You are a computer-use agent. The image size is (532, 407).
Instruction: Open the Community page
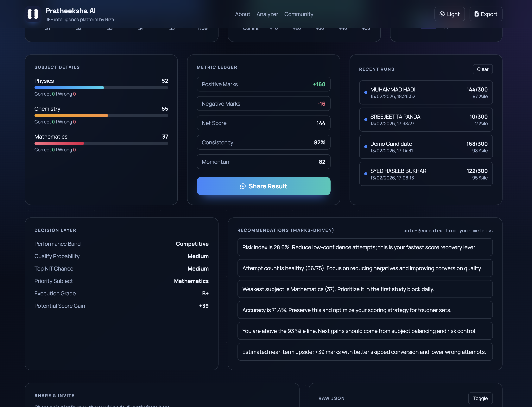pos(299,14)
